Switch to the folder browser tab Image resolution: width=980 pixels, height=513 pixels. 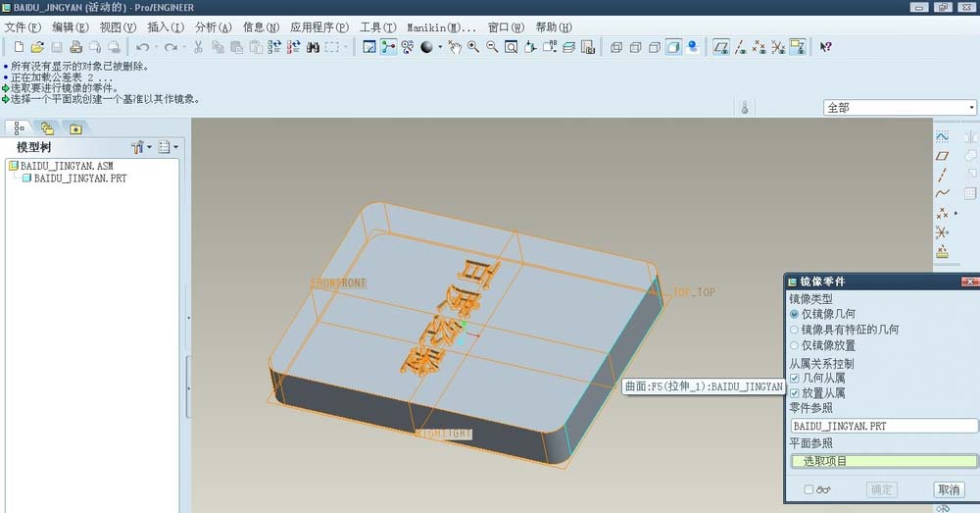[47, 128]
